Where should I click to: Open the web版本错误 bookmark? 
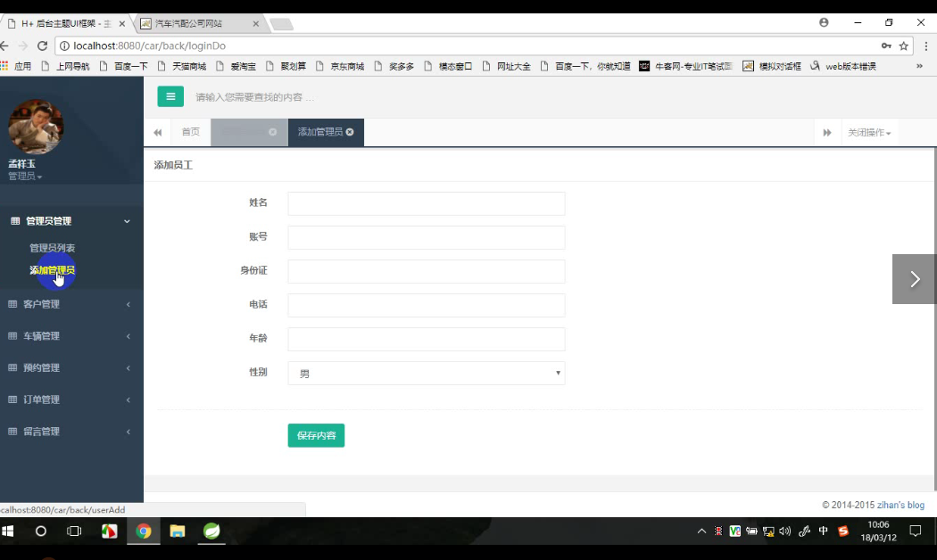[x=844, y=66]
